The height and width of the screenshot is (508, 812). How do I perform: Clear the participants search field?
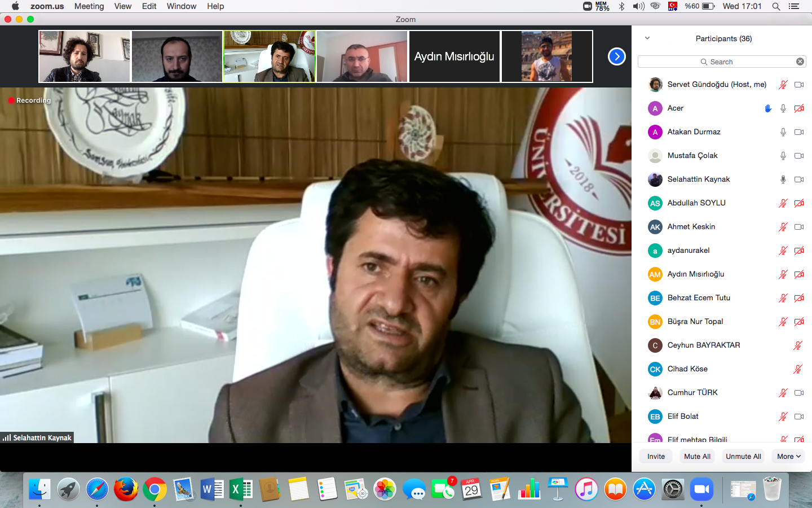800,62
